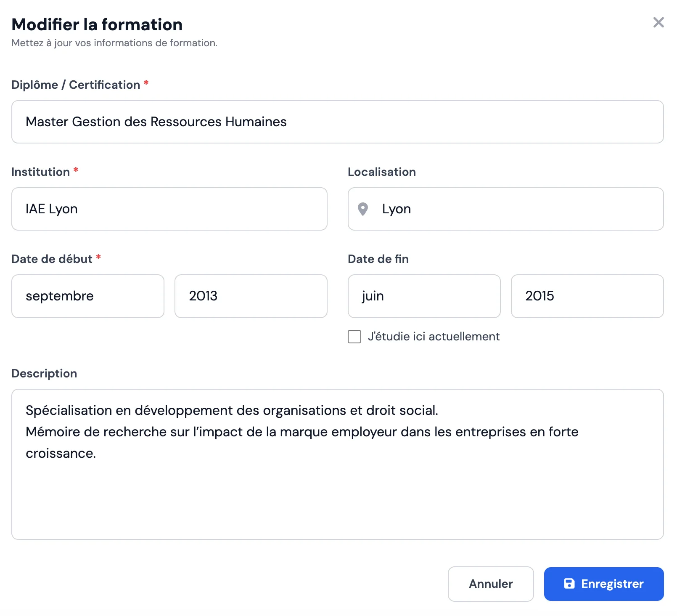Click the Modifier la formation title
This screenshot has height=616, width=677.
[97, 24]
